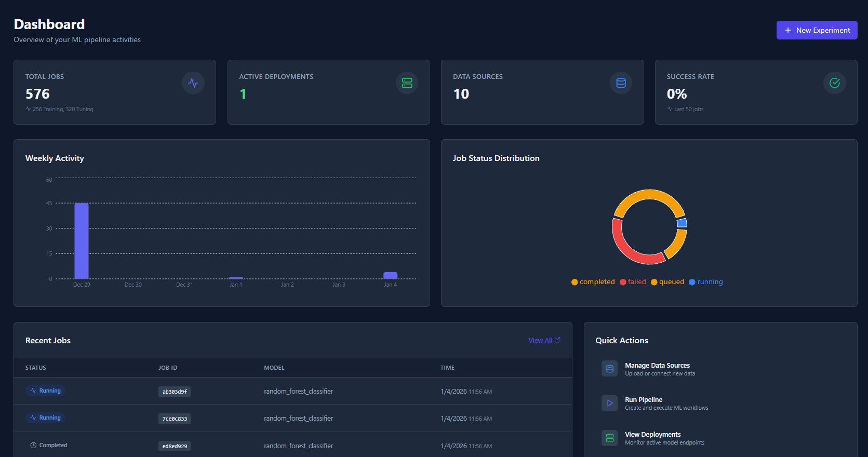Toggle the failed legend item

tap(633, 282)
